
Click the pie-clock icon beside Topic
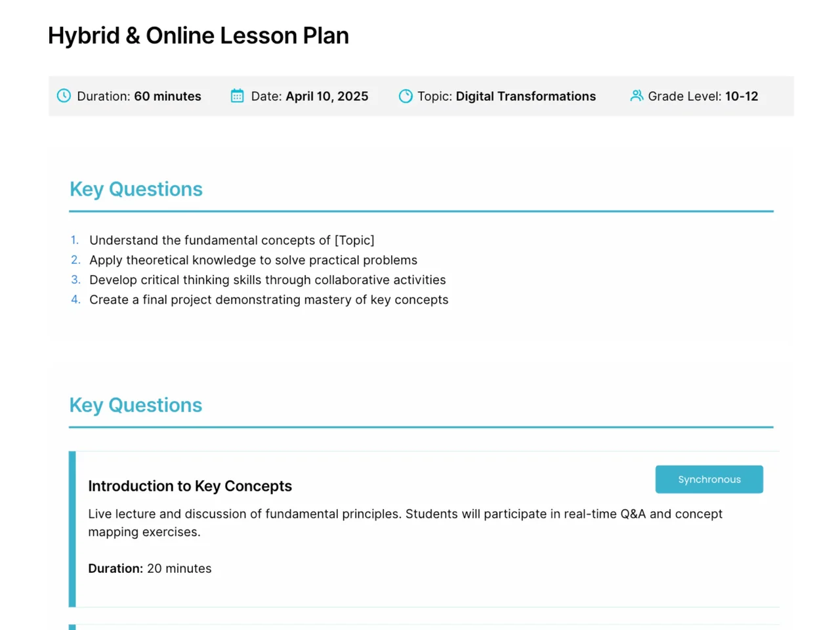[406, 96]
